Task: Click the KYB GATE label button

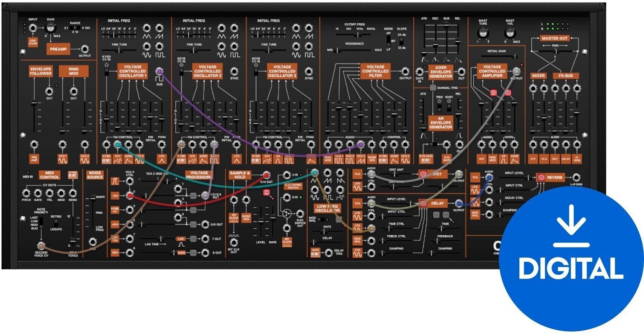Action: click(426, 159)
